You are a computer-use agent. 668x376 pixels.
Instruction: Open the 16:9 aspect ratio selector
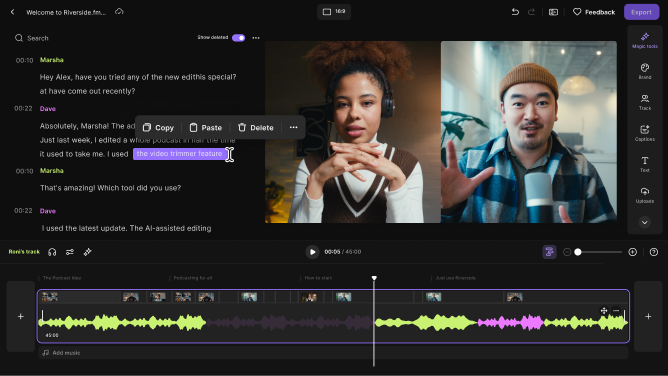(334, 11)
